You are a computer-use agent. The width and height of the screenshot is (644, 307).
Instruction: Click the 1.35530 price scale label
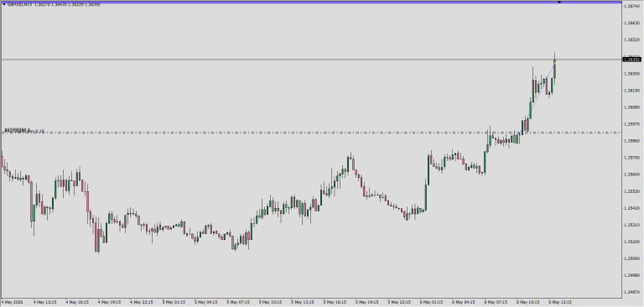[632, 191]
